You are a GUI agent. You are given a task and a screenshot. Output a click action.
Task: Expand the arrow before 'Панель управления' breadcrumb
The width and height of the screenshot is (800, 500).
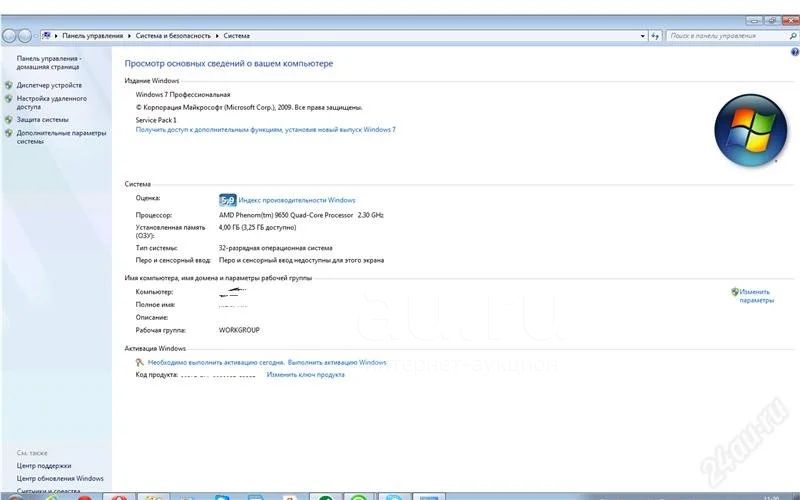click(56, 36)
